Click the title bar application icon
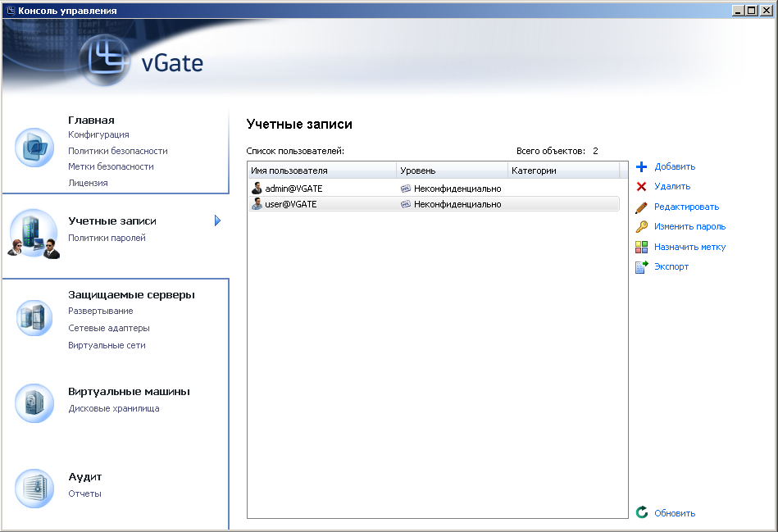Image resolution: width=778 pixels, height=532 pixels. click(x=10, y=11)
